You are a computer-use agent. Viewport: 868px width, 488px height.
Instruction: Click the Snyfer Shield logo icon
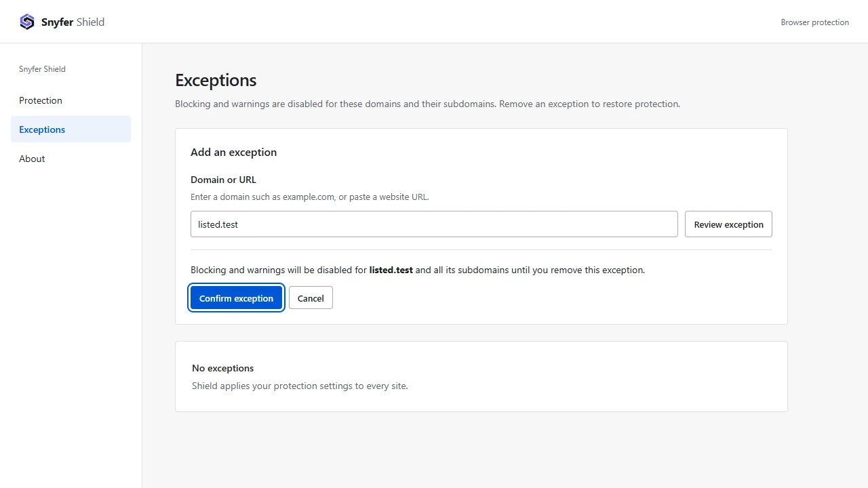(27, 22)
